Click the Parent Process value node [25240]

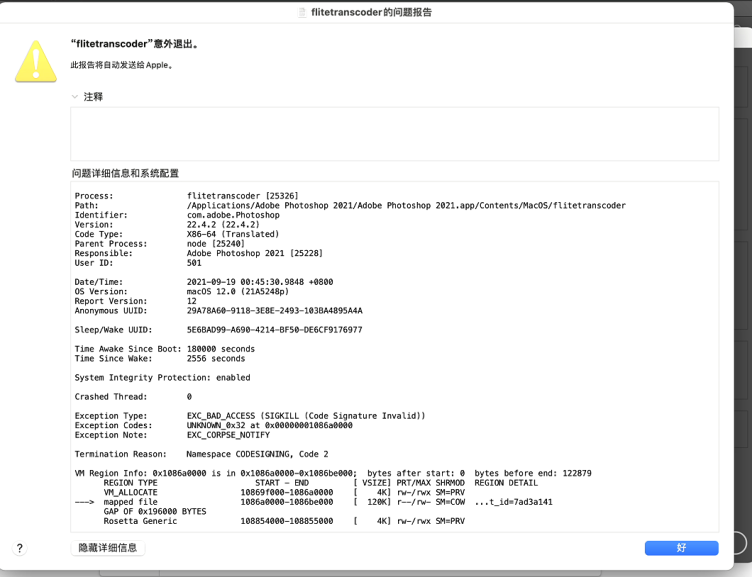click(216, 244)
